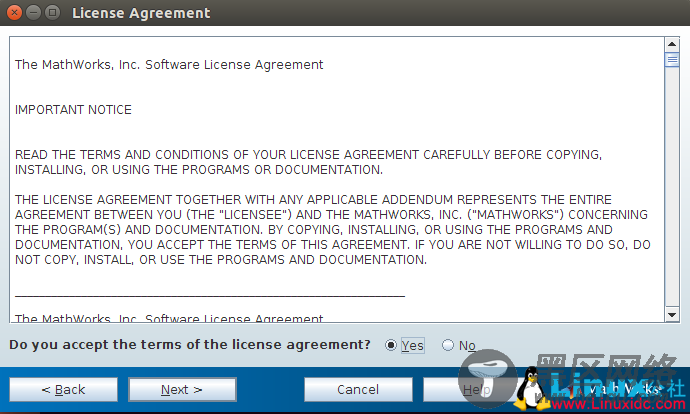Click inside the license text area
The width and height of the screenshot is (690, 414).
[337, 180]
